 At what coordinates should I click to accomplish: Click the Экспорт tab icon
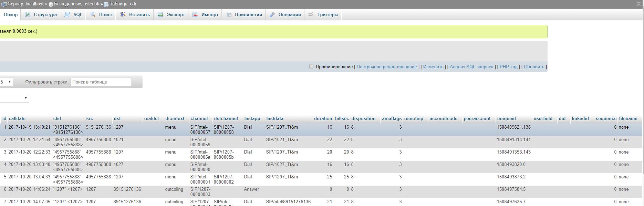(x=160, y=15)
